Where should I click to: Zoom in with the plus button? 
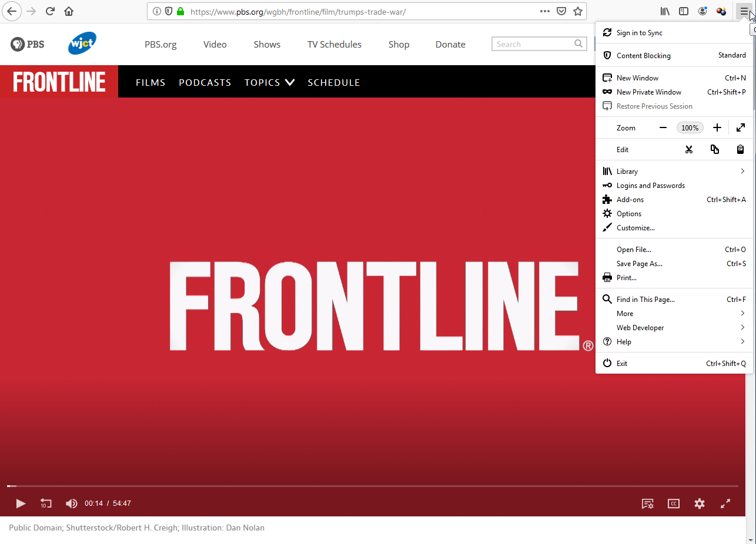tap(717, 127)
